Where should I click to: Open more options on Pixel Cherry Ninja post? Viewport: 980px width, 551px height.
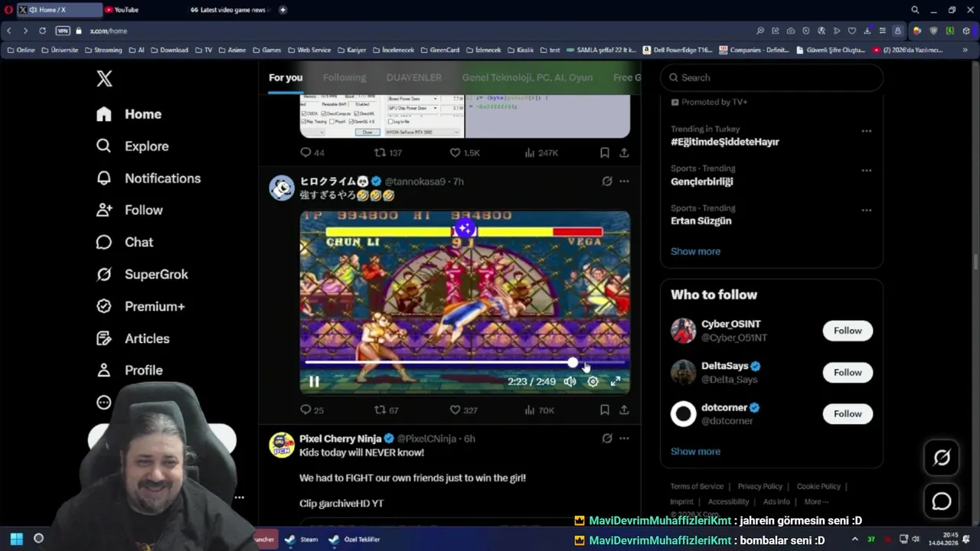(624, 439)
